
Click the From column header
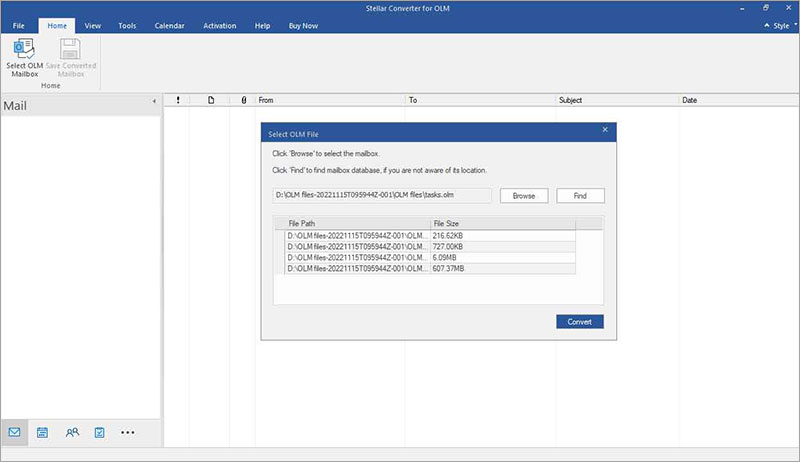(330, 100)
